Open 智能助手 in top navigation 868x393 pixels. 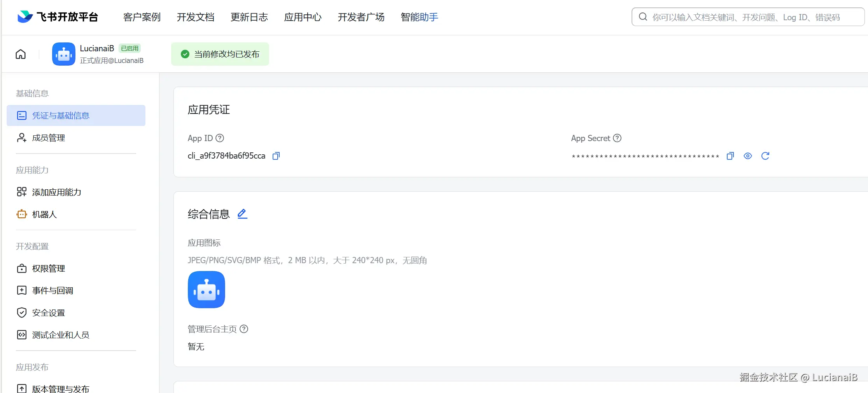tap(420, 17)
